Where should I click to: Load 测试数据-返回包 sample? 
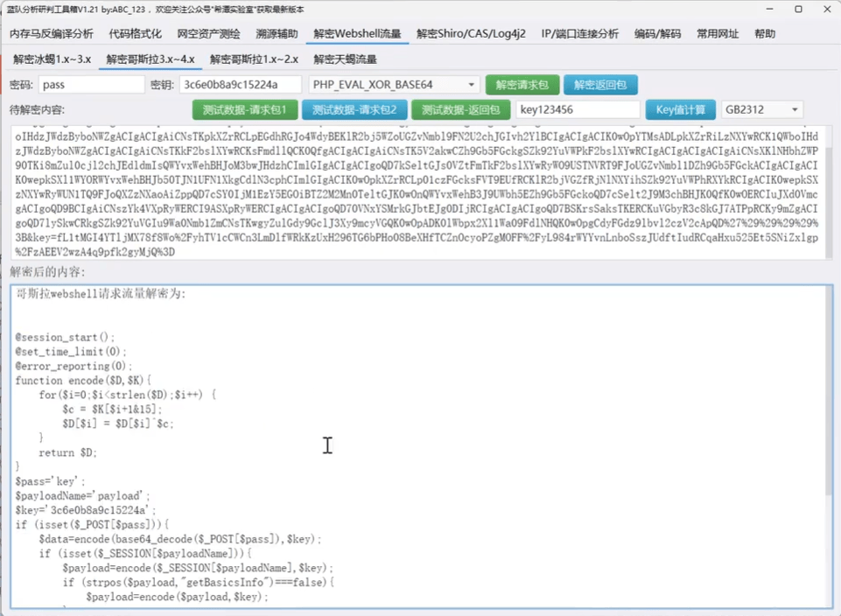tap(460, 110)
